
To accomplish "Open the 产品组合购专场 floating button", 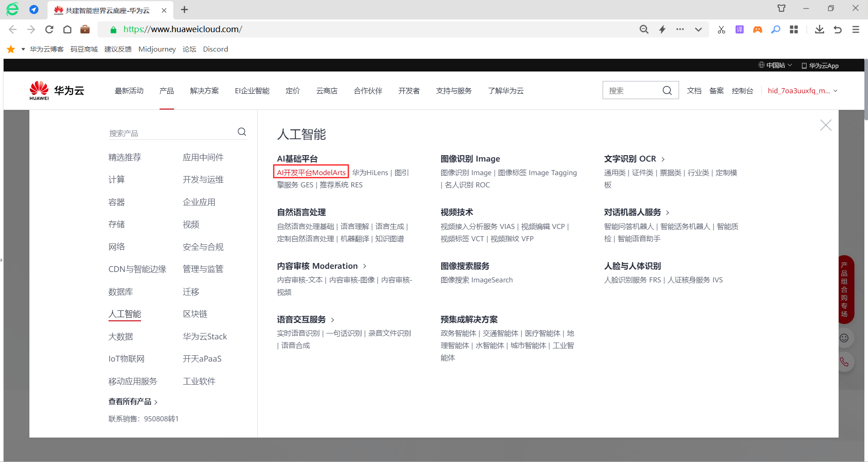I will click(844, 290).
